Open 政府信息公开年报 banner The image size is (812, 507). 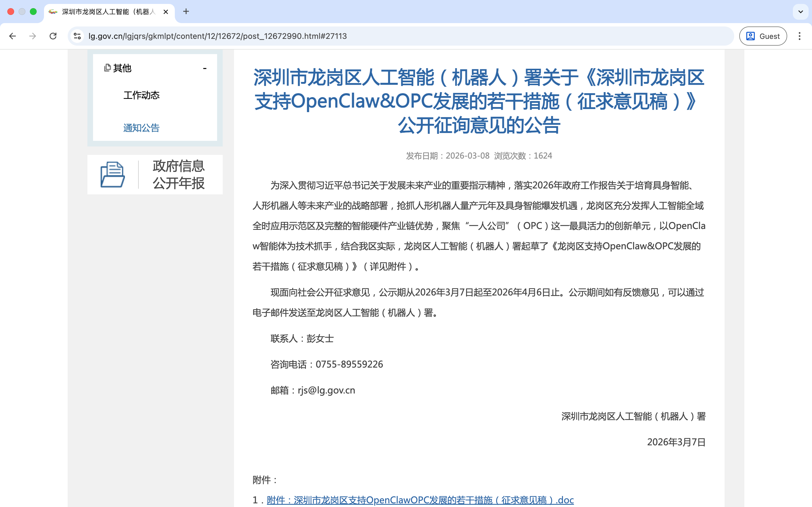[178, 174]
